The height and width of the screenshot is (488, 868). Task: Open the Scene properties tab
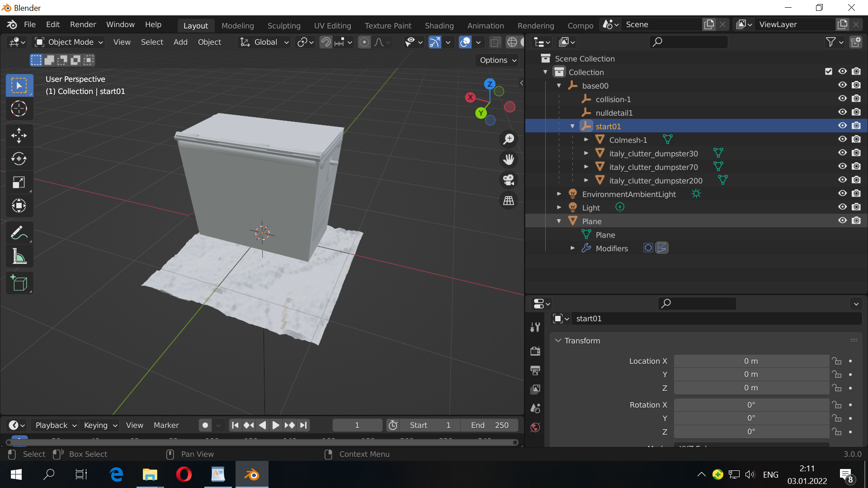[x=535, y=408]
